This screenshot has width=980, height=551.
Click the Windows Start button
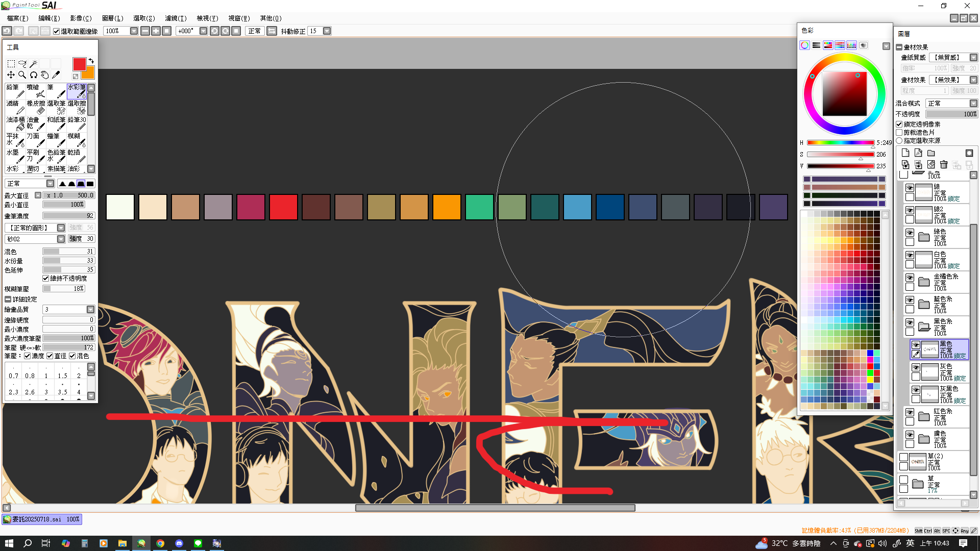(x=9, y=543)
